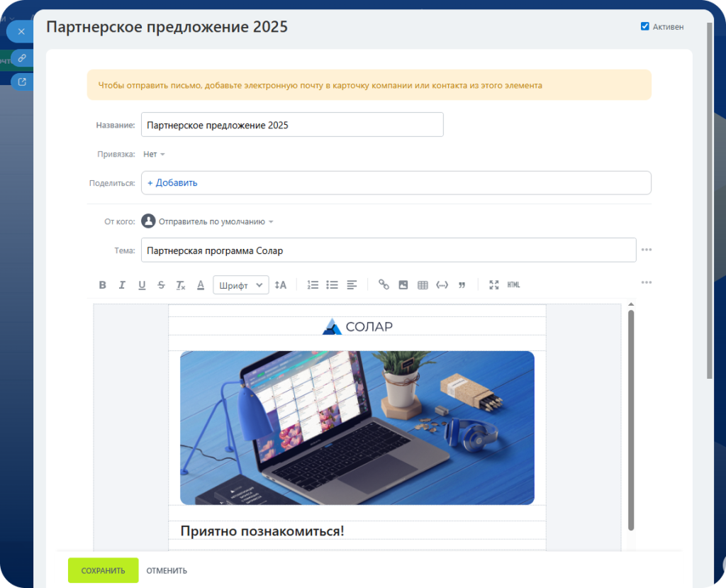Insert a table
This screenshot has width=726, height=588.
tap(423, 285)
